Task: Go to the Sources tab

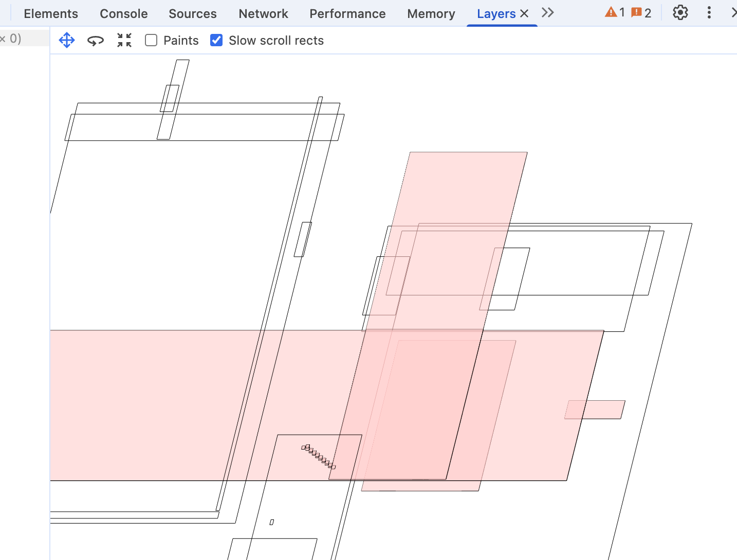Action: tap(192, 14)
